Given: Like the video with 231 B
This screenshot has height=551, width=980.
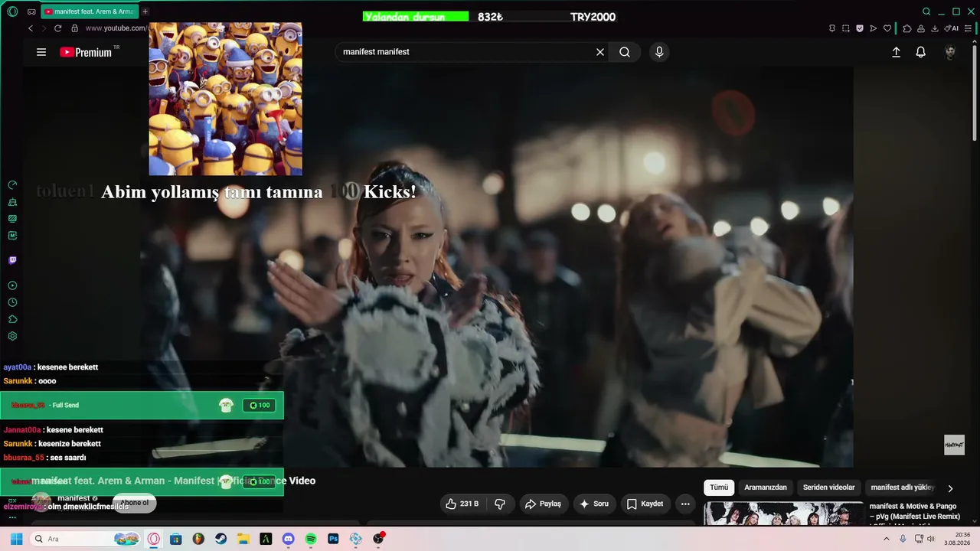Looking at the screenshot, I should 462,504.
